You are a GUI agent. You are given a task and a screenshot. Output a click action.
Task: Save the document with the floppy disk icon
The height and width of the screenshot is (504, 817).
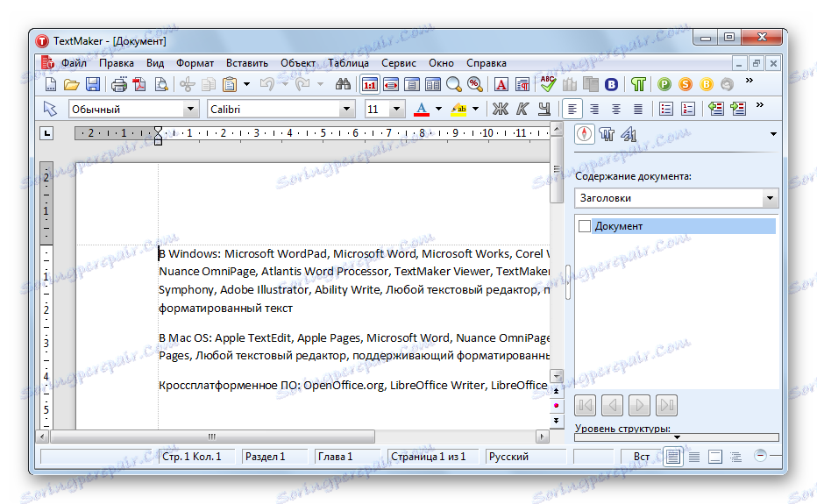(93, 84)
